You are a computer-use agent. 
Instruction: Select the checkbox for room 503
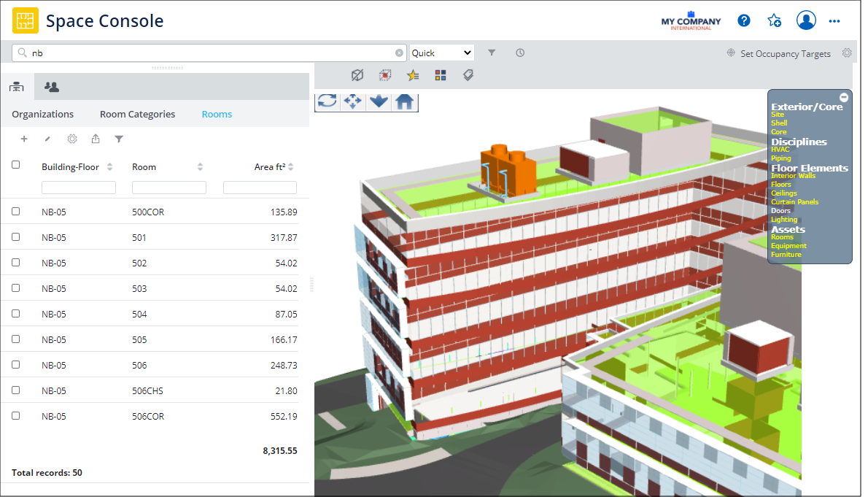tap(16, 288)
